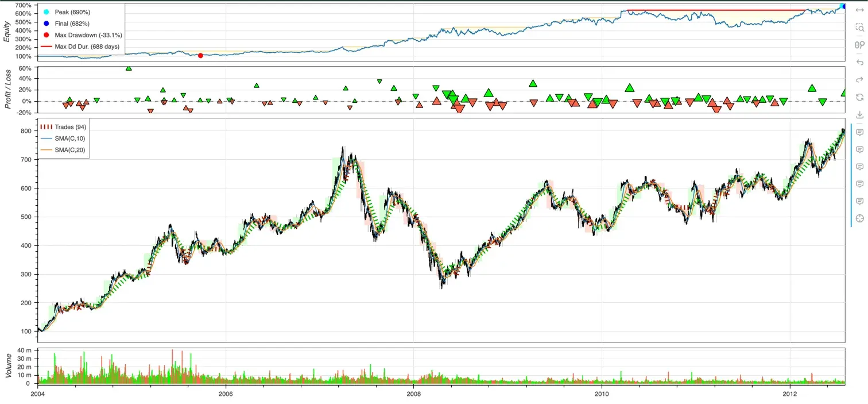Reset the chart view with Reset icon
868x404 pixels.
859,97
